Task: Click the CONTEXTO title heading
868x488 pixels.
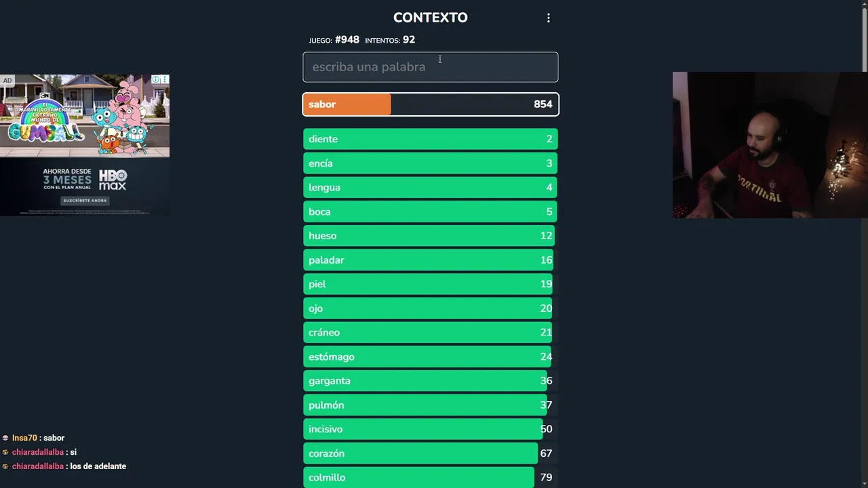Action: (x=430, y=18)
